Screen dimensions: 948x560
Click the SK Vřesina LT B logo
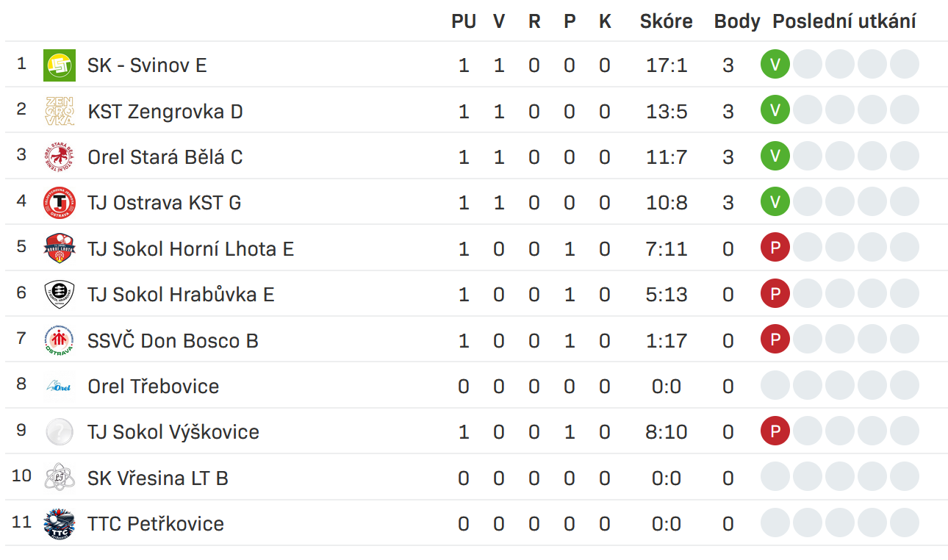59,478
